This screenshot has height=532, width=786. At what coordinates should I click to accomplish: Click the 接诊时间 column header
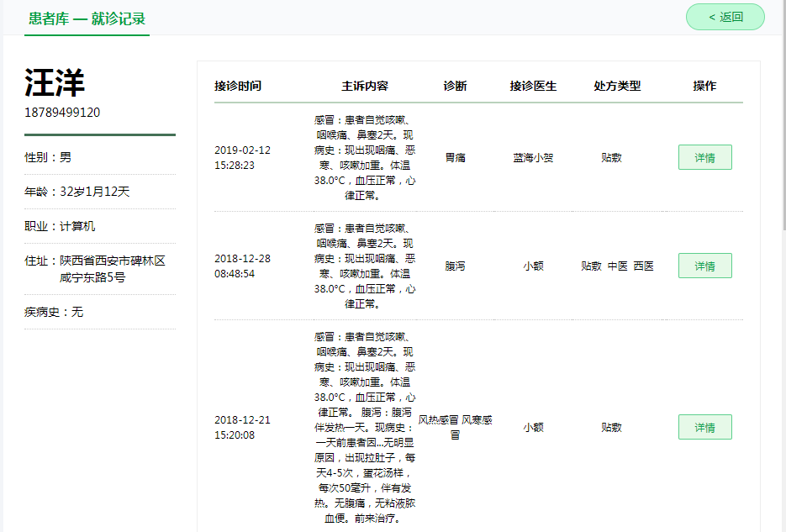[x=238, y=86]
